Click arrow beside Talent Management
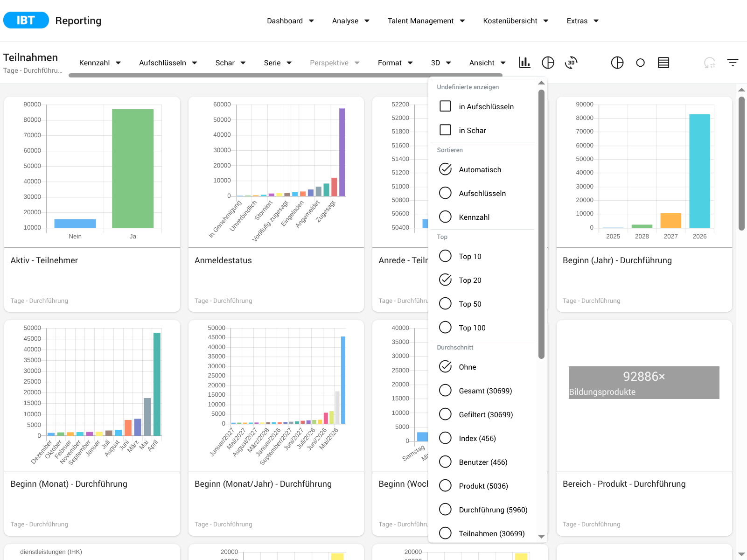The image size is (747, 560). click(462, 21)
